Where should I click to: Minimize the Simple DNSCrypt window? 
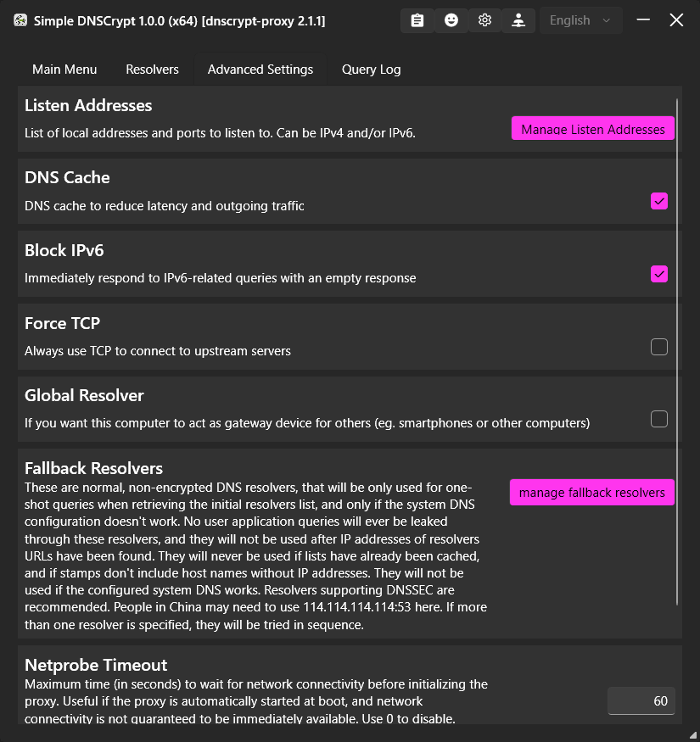coord(643,20)
